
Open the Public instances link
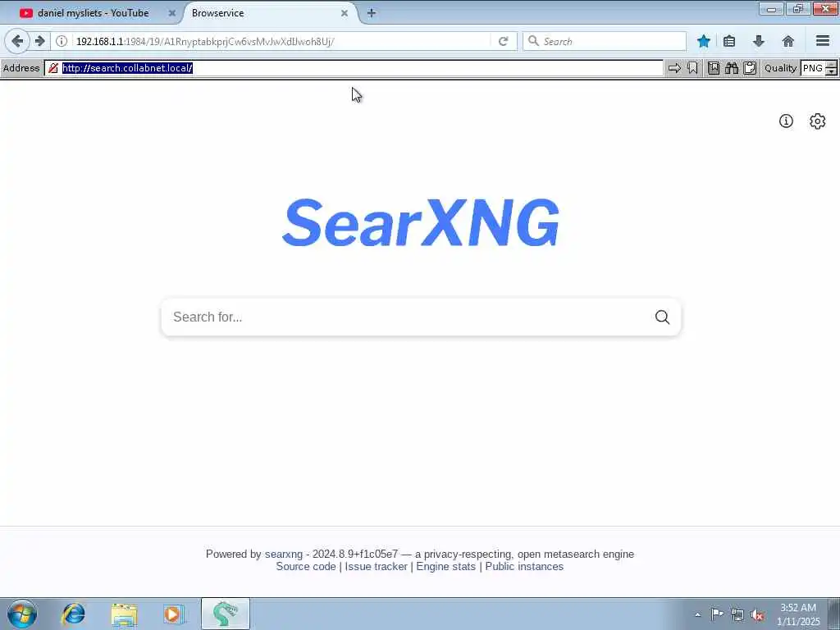coord(524,566)
